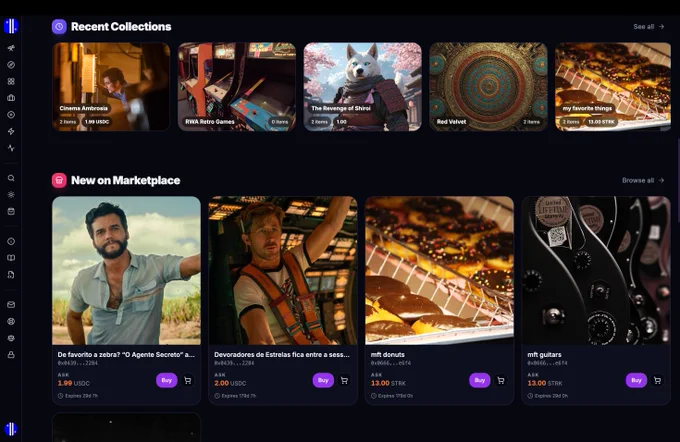Click the "13.00 STRK" badge on my favorite things
680x442 pixels.
pos(601,122)
